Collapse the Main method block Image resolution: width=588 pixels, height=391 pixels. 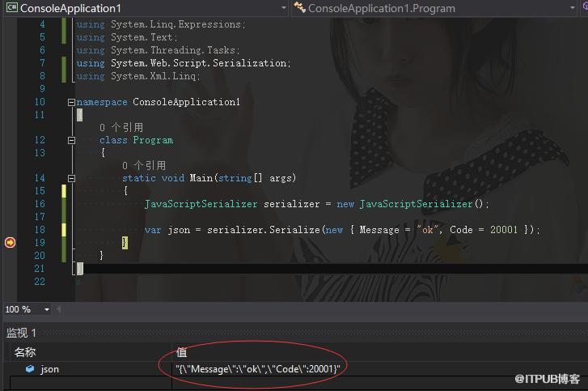(72, 178)
